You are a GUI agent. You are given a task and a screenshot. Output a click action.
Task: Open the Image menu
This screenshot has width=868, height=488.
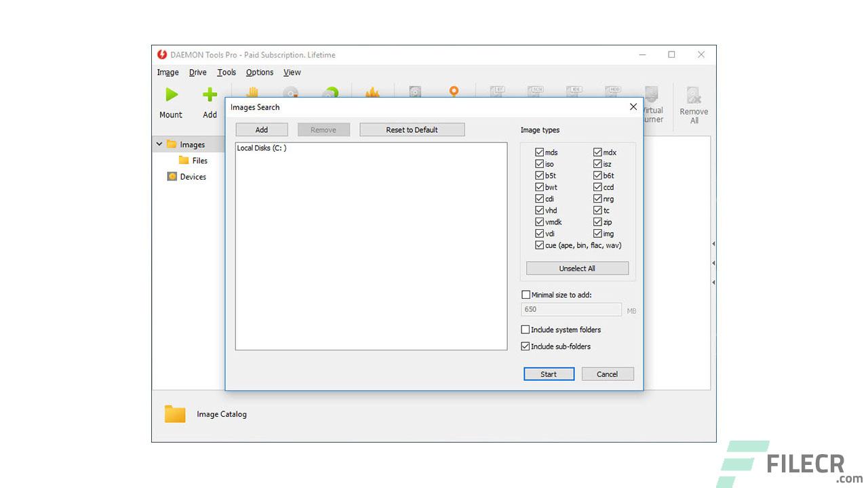[x=167, y=73]
